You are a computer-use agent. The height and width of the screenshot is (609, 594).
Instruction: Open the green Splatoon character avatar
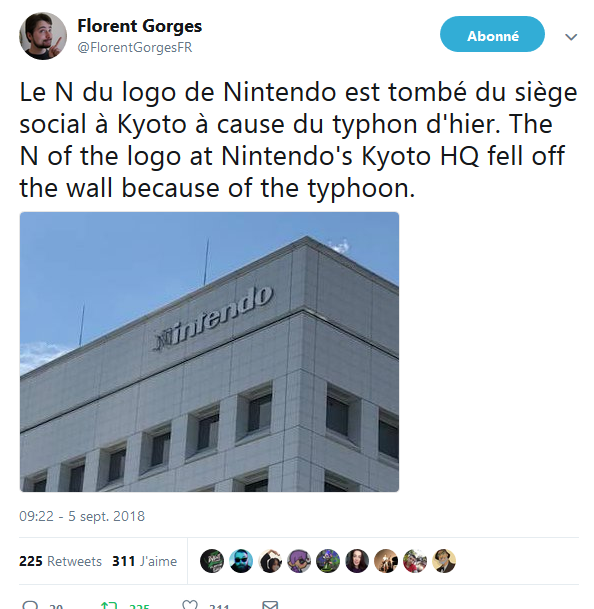328,561
